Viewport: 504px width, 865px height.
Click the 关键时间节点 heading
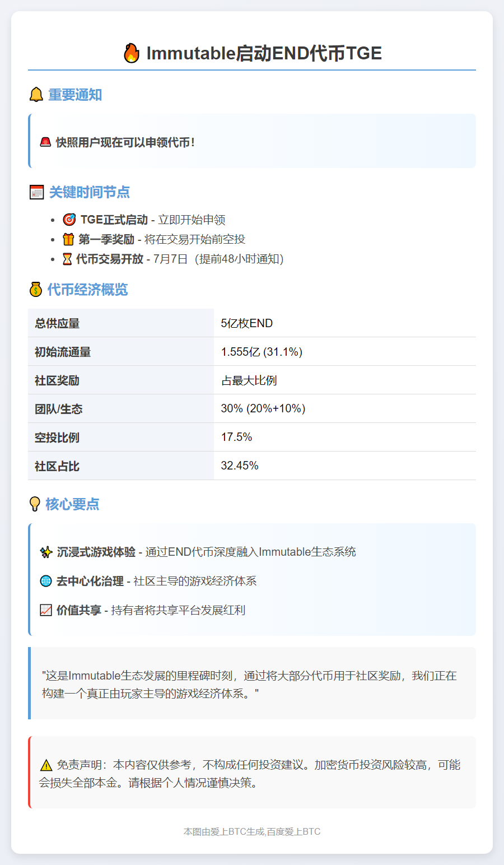pos(90,192)
